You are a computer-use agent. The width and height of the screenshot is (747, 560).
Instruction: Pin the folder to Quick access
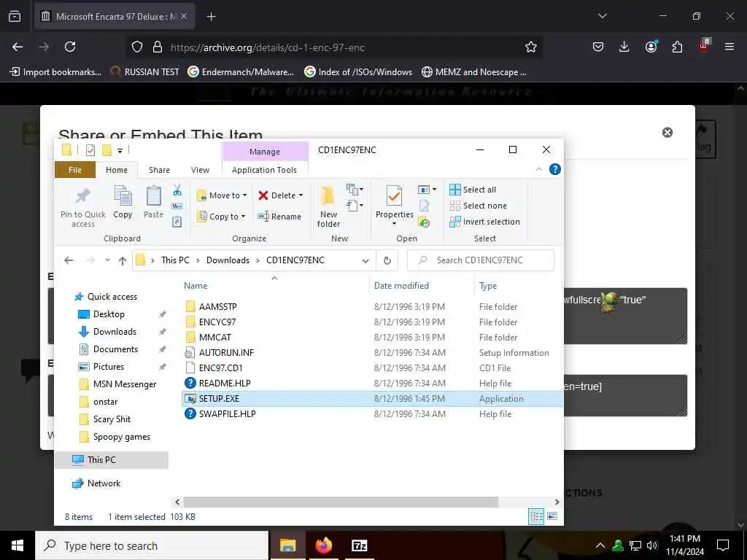click(x=83, y=206)
